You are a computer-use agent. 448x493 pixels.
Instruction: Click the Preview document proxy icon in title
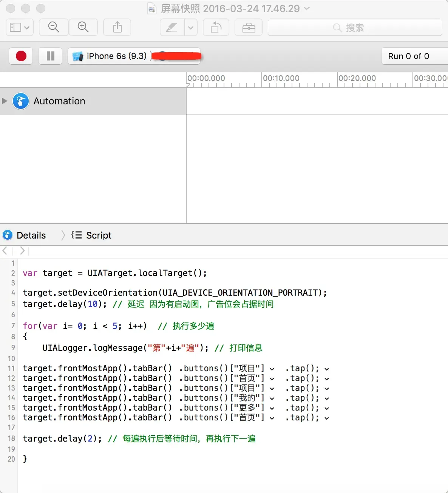click(152, 8)
